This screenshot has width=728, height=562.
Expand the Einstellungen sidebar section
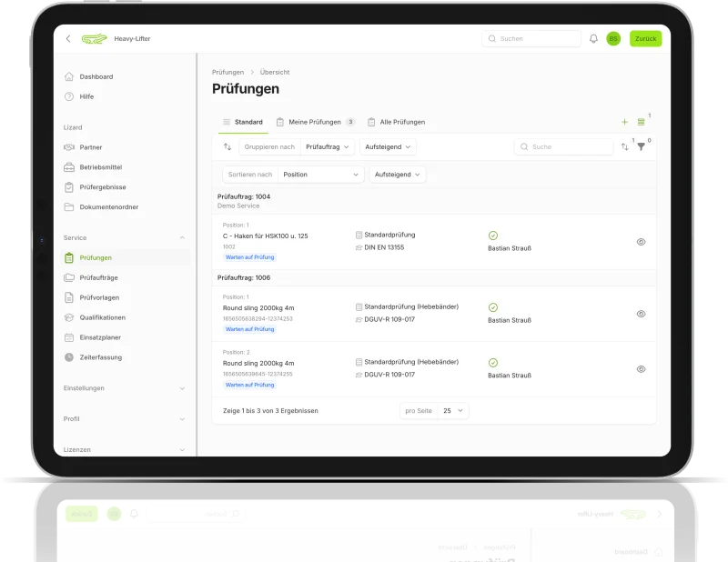125,388
